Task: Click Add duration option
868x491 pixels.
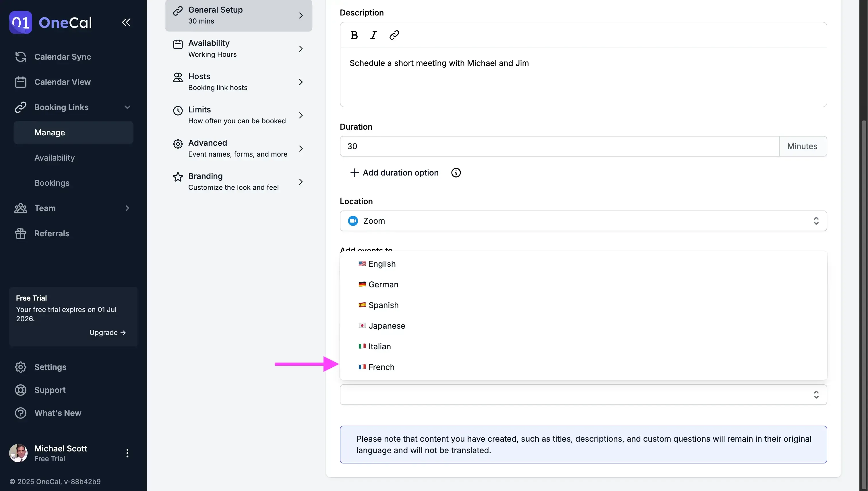Action: click(x=394, y=173)
